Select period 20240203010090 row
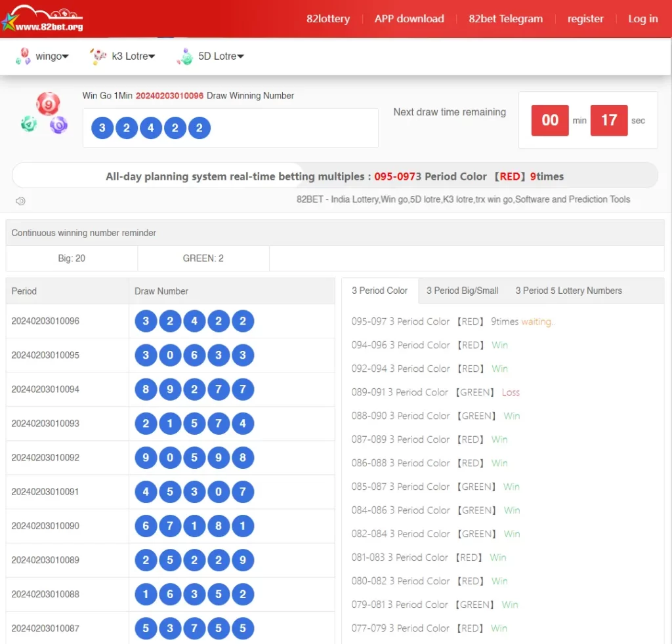Image resolution: width=672 pixels, height=644 pixels. [170, 526]
